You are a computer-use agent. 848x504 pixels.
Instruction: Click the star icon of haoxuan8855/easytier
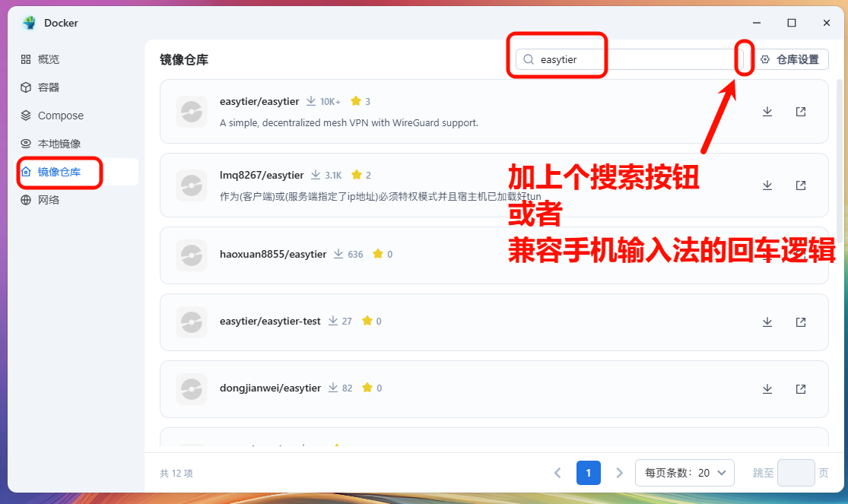point(378,254)
